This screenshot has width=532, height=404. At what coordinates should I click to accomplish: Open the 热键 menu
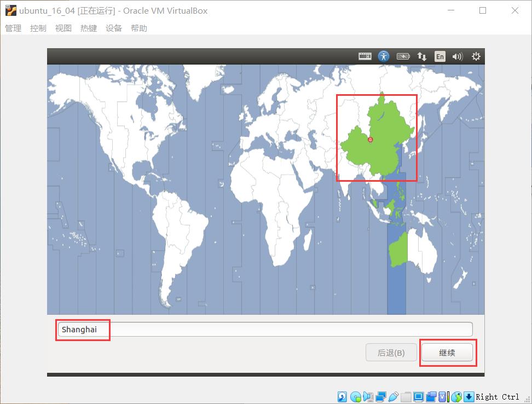pyautogui.click(x=89, y=28)
